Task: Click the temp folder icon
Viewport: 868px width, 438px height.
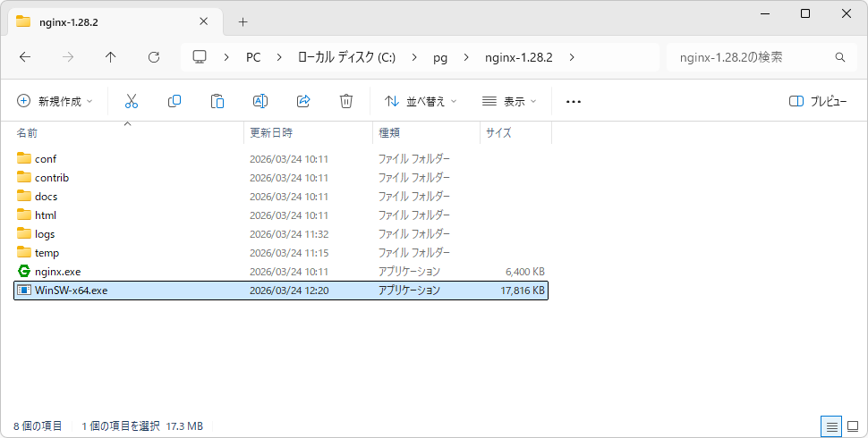Action: [x=24, y=252]
